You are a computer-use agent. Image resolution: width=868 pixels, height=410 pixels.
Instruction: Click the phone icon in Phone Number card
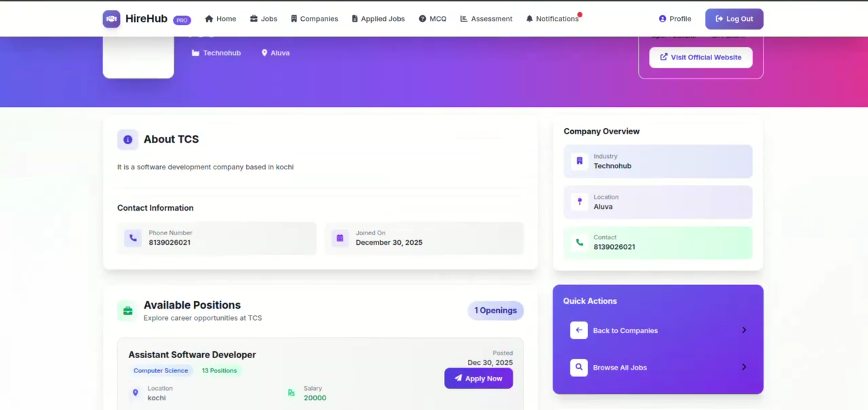(x=133, y=238)
